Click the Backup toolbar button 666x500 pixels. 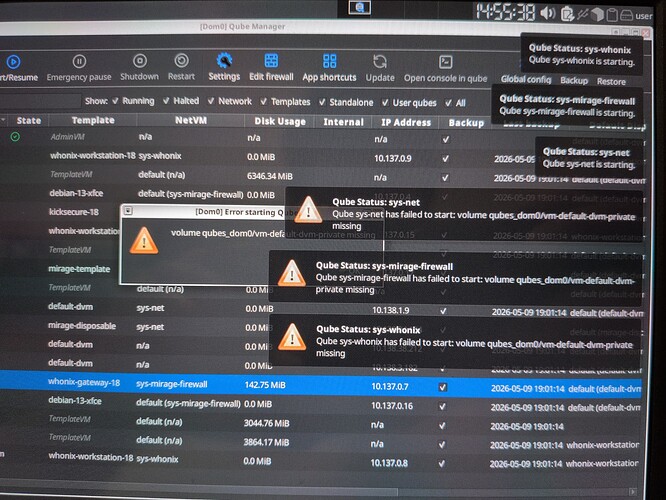574,80
